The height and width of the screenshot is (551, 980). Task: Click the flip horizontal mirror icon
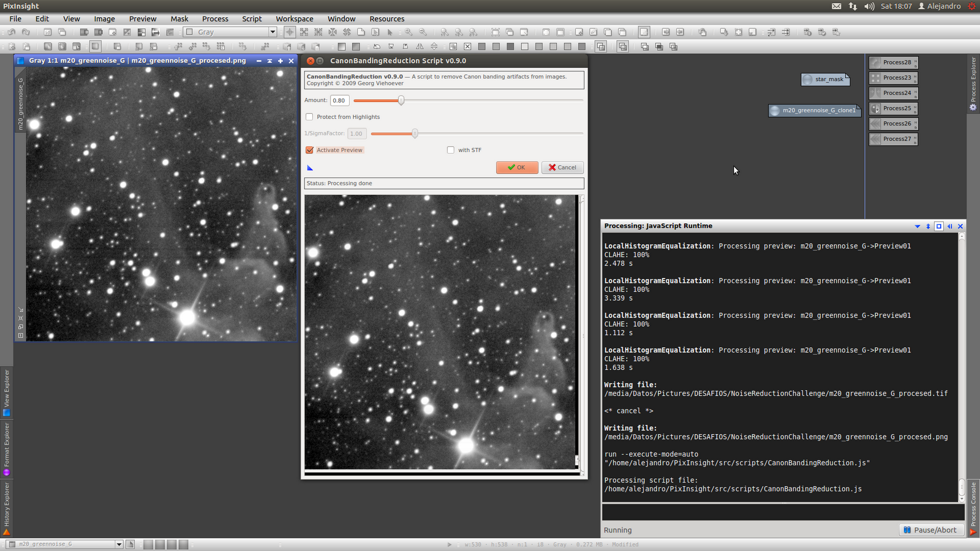click(x=420, y=47)
